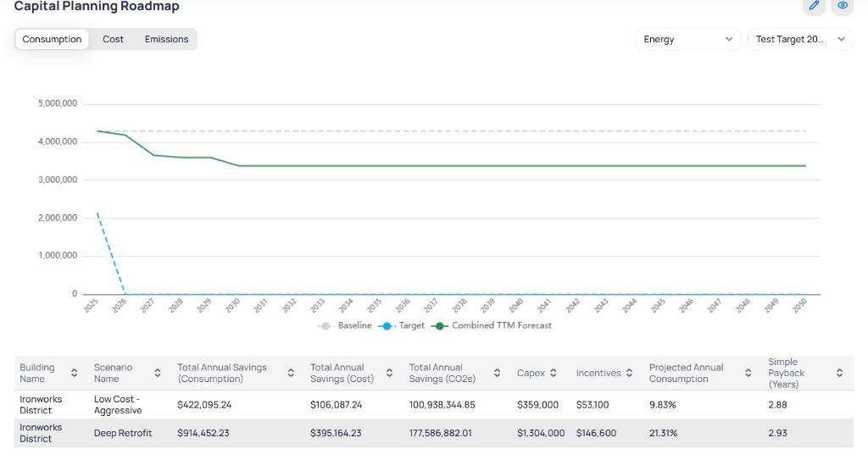Open the Test Target dropdown
This screenshot has width=868, height=460.
coord(800,39)
